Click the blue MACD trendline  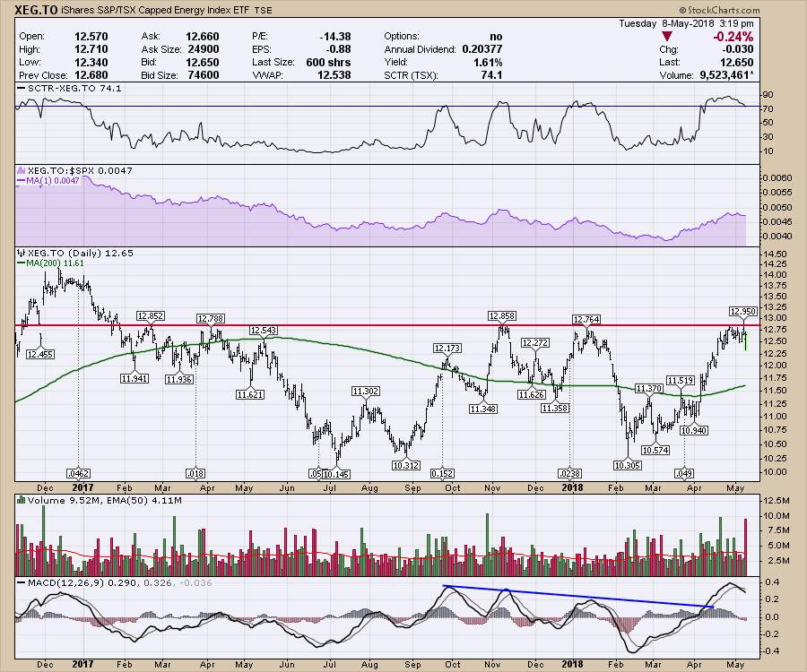tap(574, 597)
